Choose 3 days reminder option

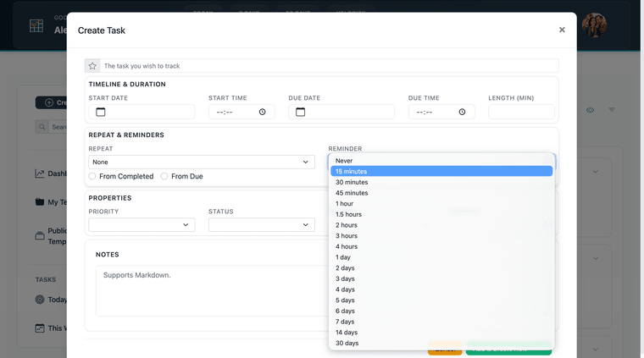pos(441,278)
